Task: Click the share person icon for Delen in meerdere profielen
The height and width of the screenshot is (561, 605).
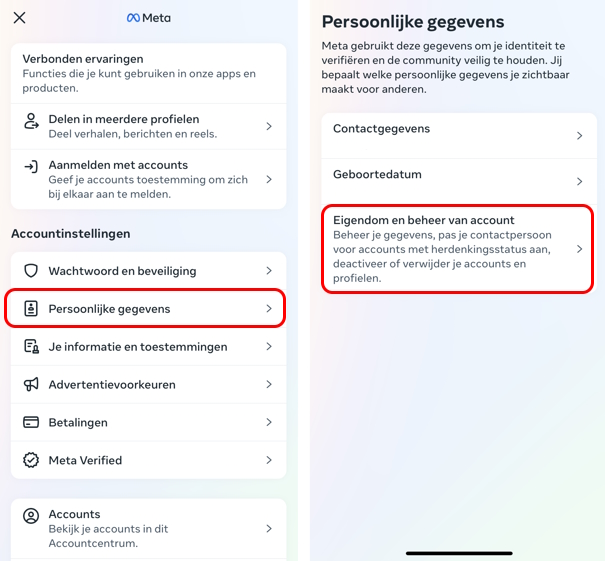Action: (x=31, y=121)
